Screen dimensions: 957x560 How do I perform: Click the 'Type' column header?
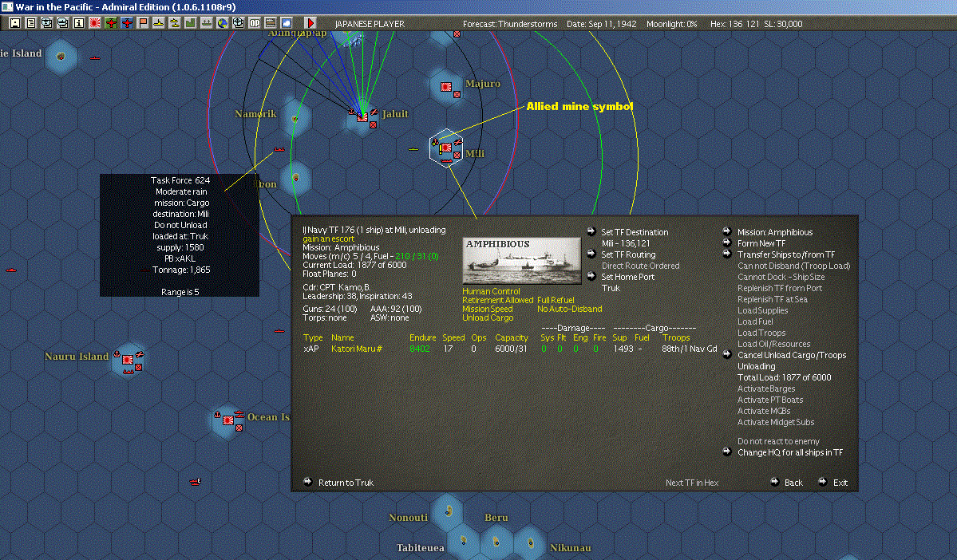tap(313, 337)
